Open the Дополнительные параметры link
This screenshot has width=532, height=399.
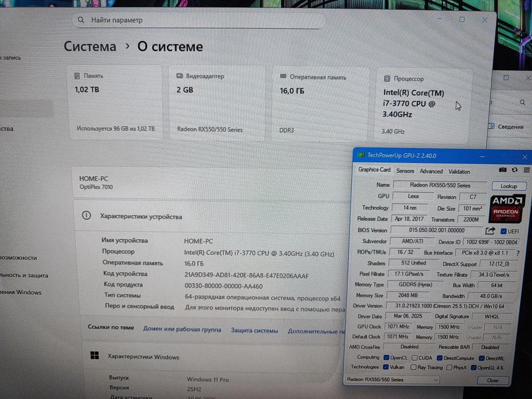pyautogui.click(x=316, y=331)
